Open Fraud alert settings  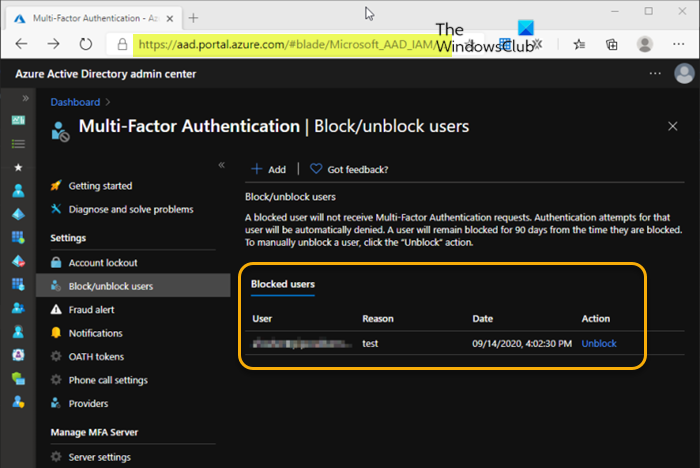(x=91, y=309)
